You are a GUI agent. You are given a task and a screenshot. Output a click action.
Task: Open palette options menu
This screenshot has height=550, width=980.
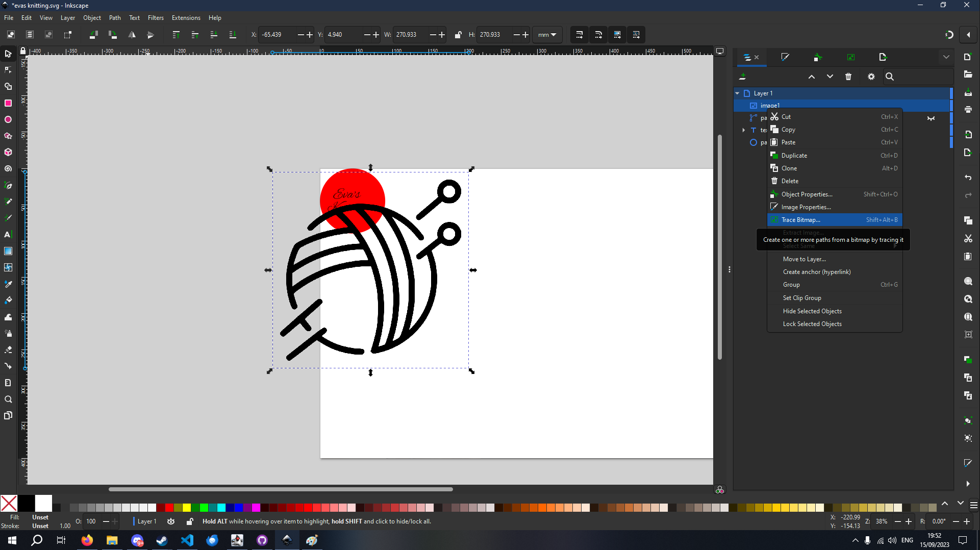[973, 505]
